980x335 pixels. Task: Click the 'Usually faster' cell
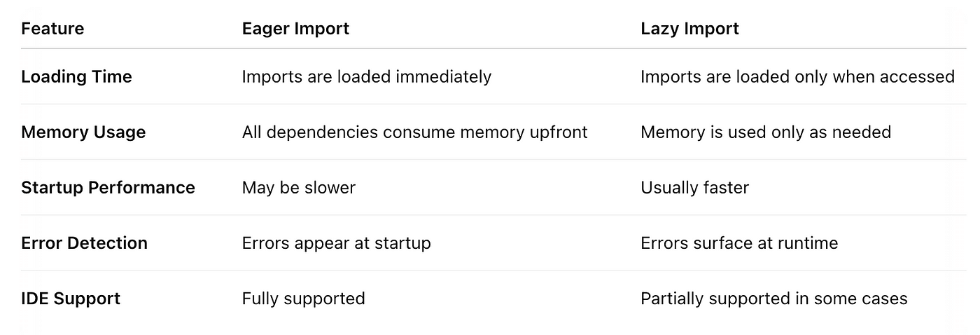(695, 188)
